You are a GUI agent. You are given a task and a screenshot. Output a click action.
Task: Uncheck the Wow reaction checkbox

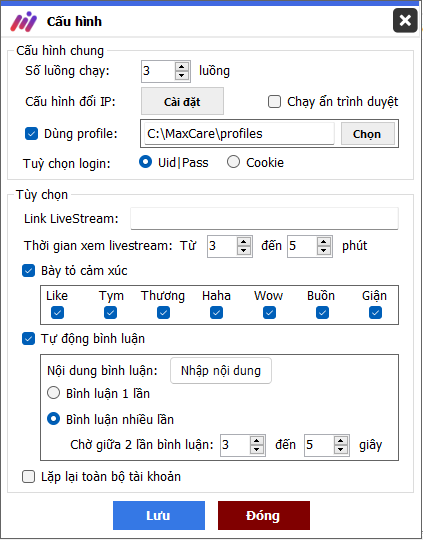(269, 313)
